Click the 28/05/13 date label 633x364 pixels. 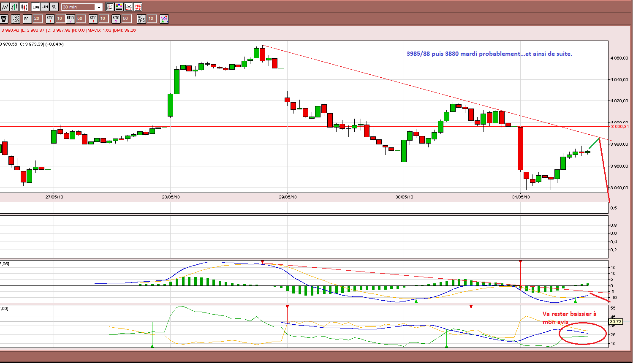[x=171, y=197]
